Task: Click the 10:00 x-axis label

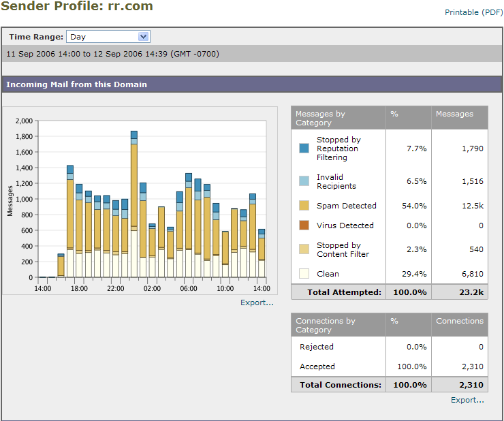Action: point(225,288)
